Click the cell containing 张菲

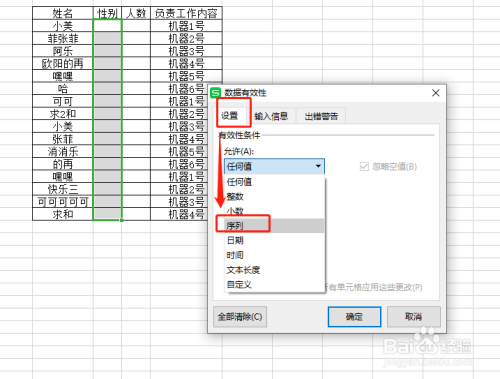[63, 139]
